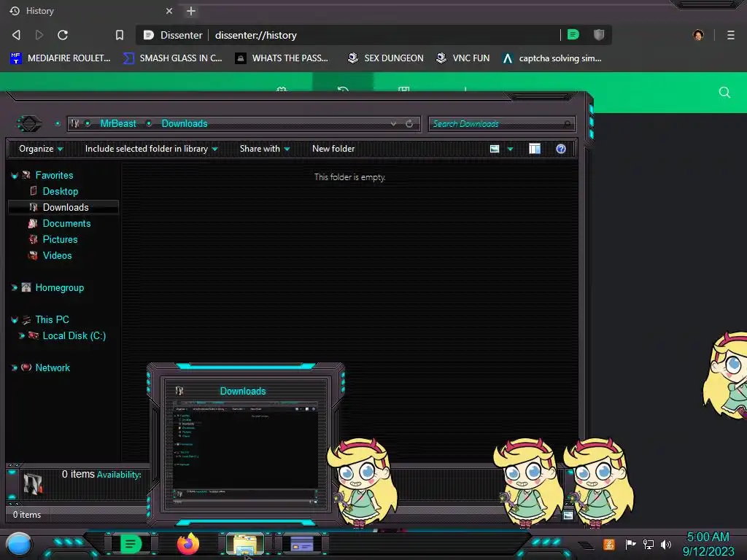The height and width of the screenshot is (560, 747).
Task: Open SMASH GLASS IN C... bookmark
Action: tap(172, 58)
